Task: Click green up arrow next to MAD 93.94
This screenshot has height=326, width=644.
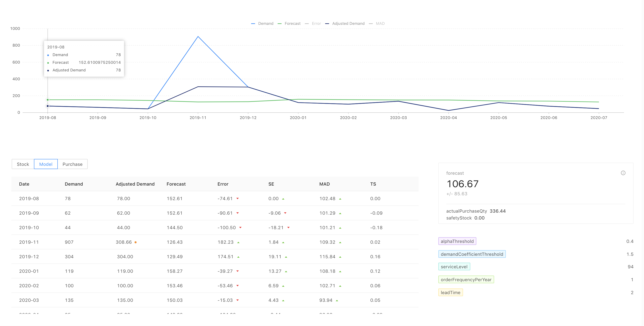Action: point(337,301)
